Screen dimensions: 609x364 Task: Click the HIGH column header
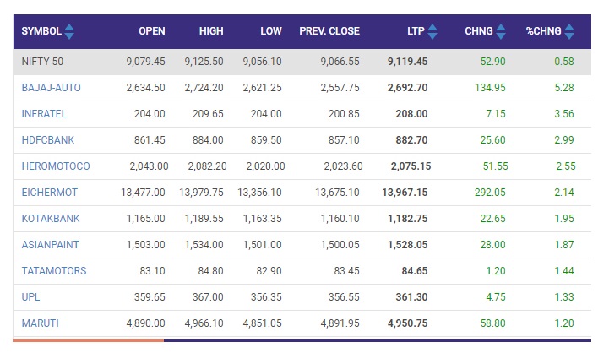coord(211,31)
